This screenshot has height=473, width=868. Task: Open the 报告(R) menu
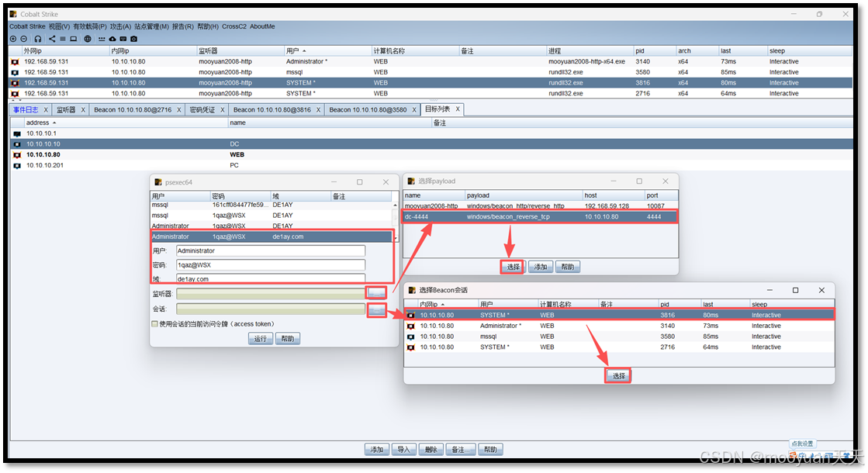(x=183, y=26)
